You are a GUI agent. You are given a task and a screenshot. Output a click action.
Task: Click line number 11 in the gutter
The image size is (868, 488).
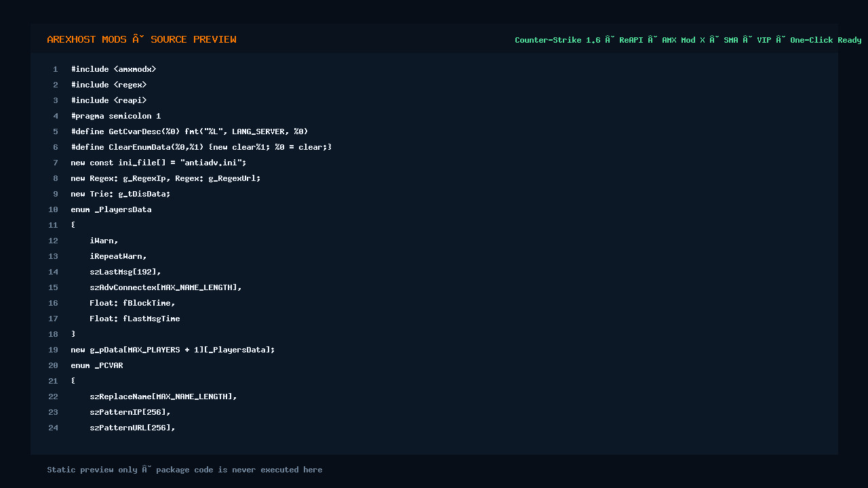(x=53, y=225)
